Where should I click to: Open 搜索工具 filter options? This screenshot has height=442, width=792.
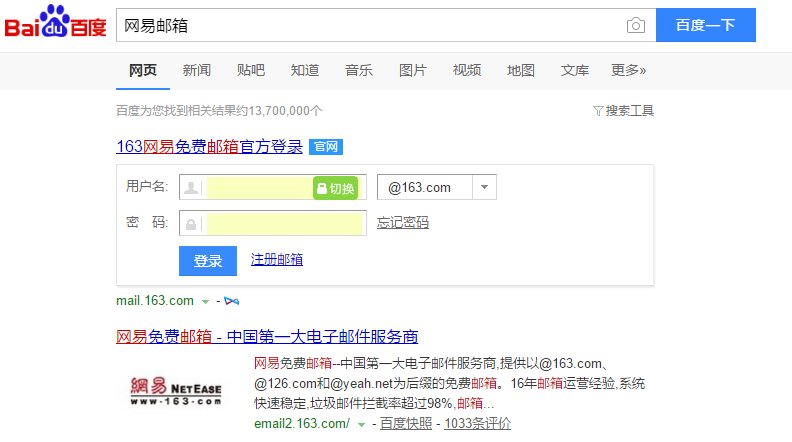point(623,111)
